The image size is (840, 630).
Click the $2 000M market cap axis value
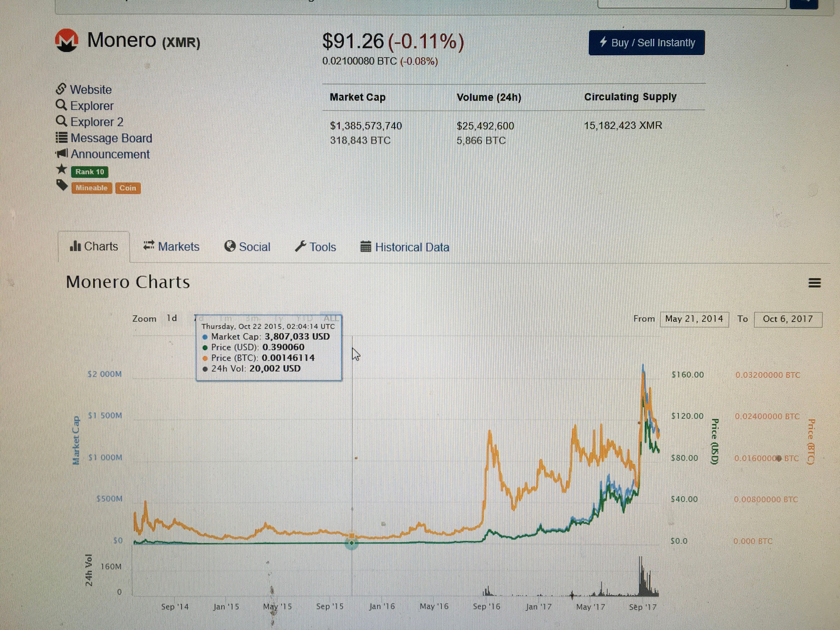point(105,374)
